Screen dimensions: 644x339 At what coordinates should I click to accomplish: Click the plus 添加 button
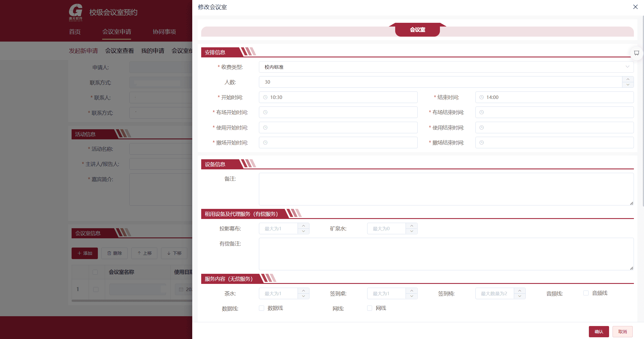(x=85, y=253)
